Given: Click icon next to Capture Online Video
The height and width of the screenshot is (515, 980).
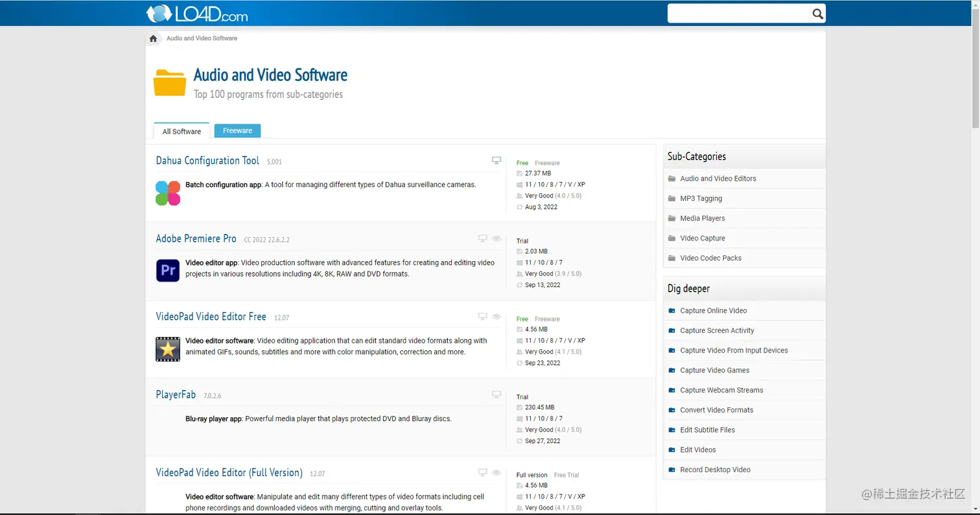Looking at the screenshot, I should (x=672, y=311).
